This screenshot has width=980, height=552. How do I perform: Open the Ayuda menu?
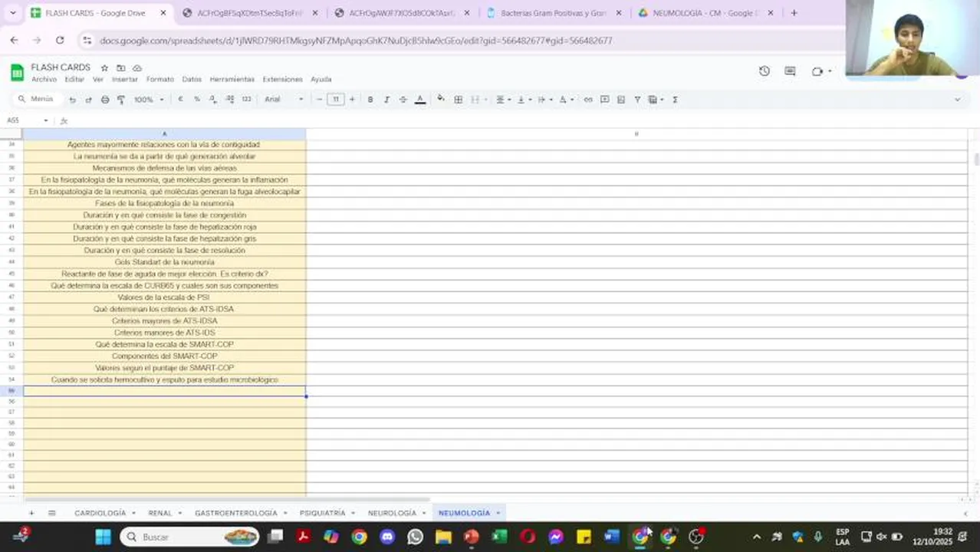[x=321, y=80]
